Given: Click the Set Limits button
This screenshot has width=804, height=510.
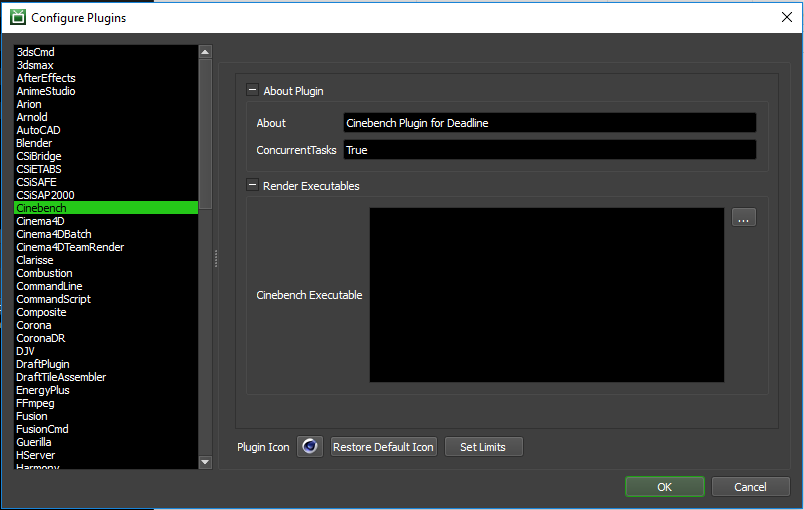Looking at the screenshot, I should pos(484,447).
